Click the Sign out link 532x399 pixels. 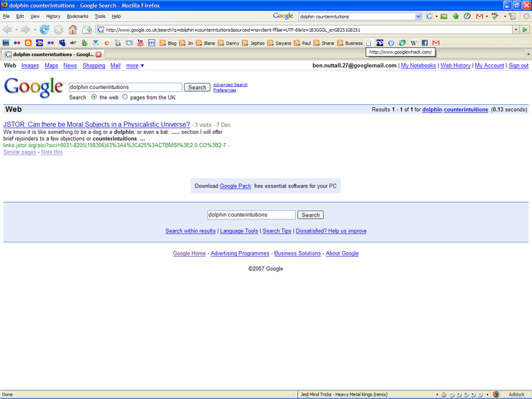(518, 66)
